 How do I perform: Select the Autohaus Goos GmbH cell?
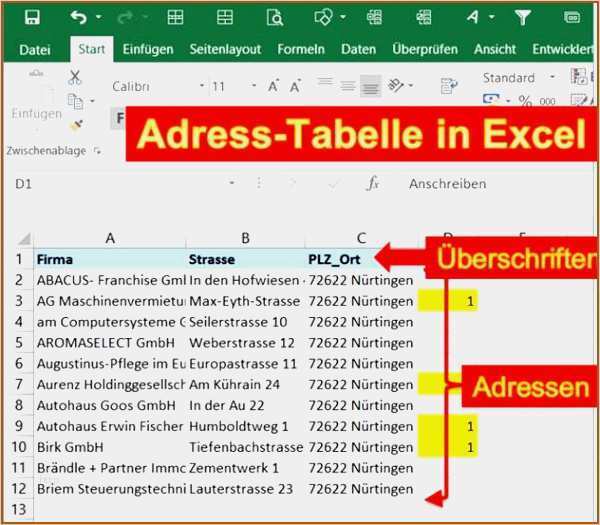(110, 405)
